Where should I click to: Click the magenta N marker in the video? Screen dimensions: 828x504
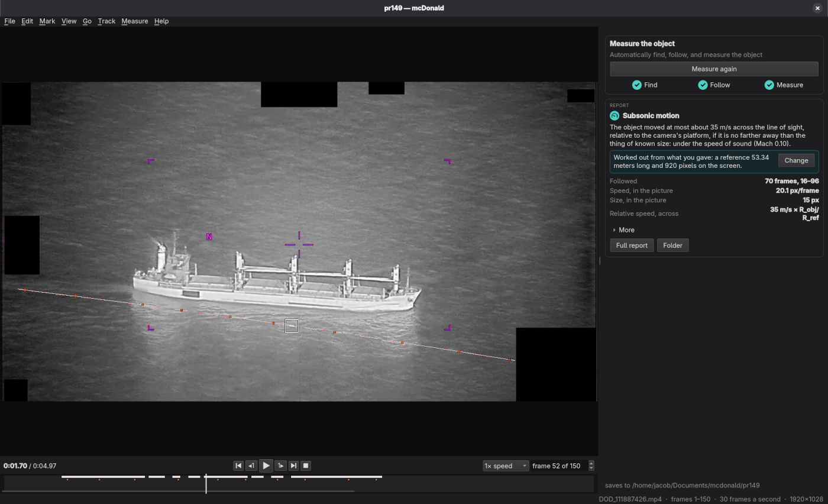click(x=209, y=237)
